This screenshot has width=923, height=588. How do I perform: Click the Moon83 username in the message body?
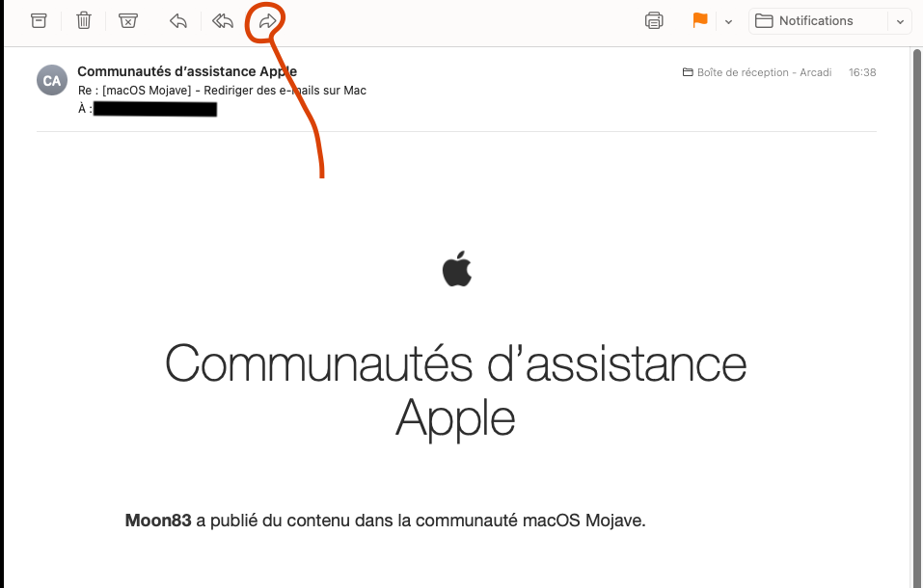(158, 521)
